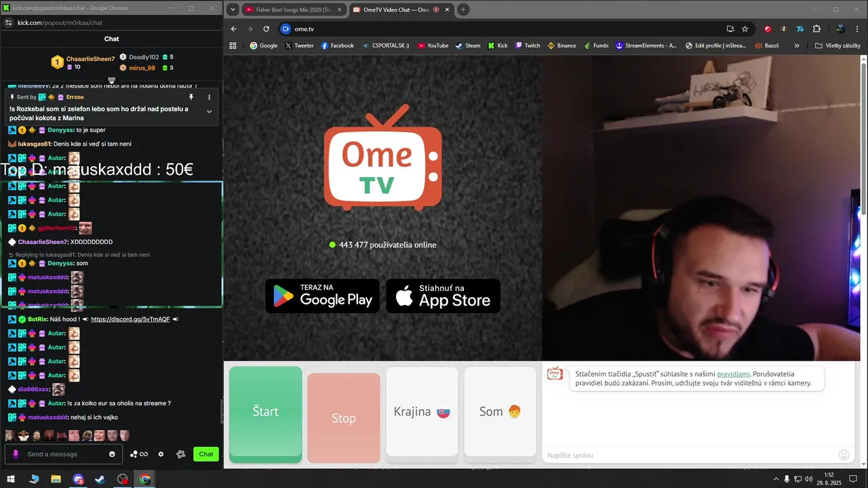Open Steam bookmark
This screenshot has width=868, height=488.
pyautogui.click(x=468, y=45)
